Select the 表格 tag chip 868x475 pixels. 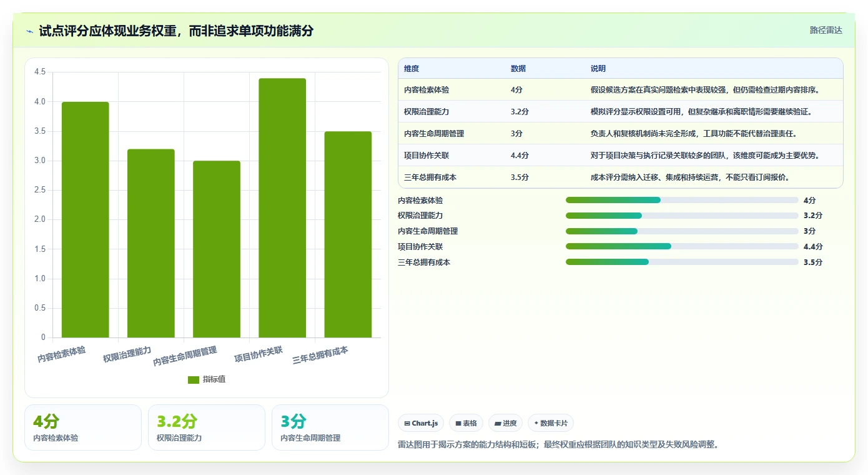point(466,423)
